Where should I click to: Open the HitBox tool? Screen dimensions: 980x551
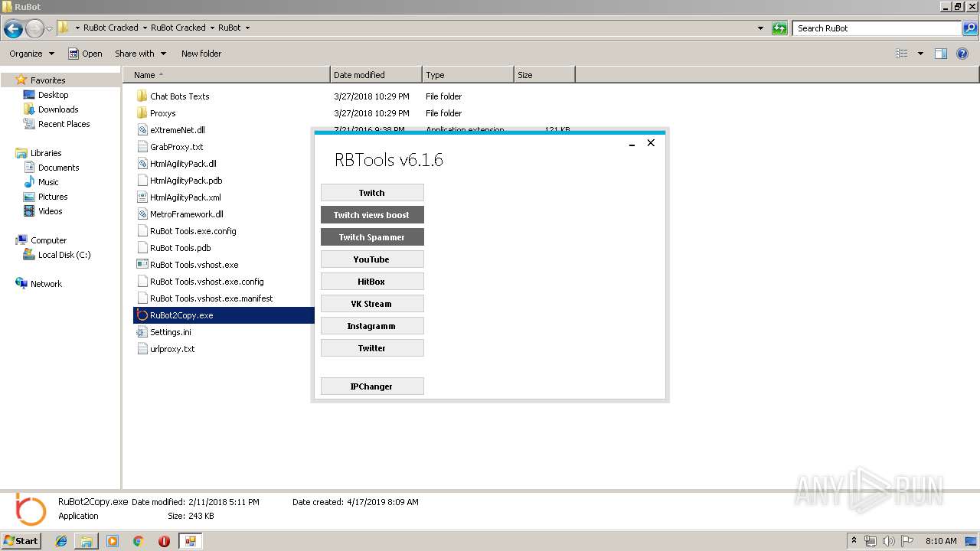[x=372, y=282]
